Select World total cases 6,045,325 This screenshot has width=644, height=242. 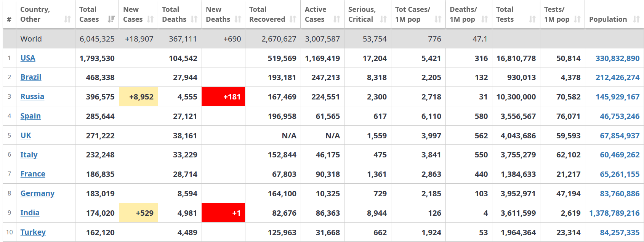[97, 39]
